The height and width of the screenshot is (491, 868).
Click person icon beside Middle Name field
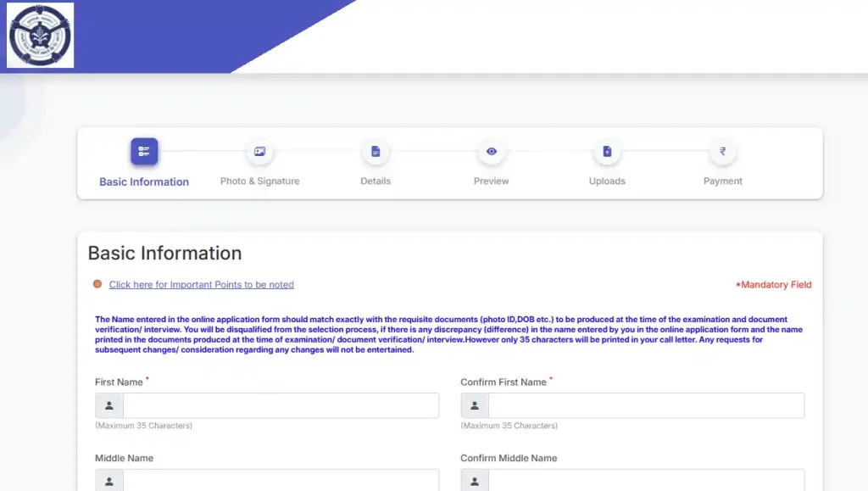[x=109, y=481]
